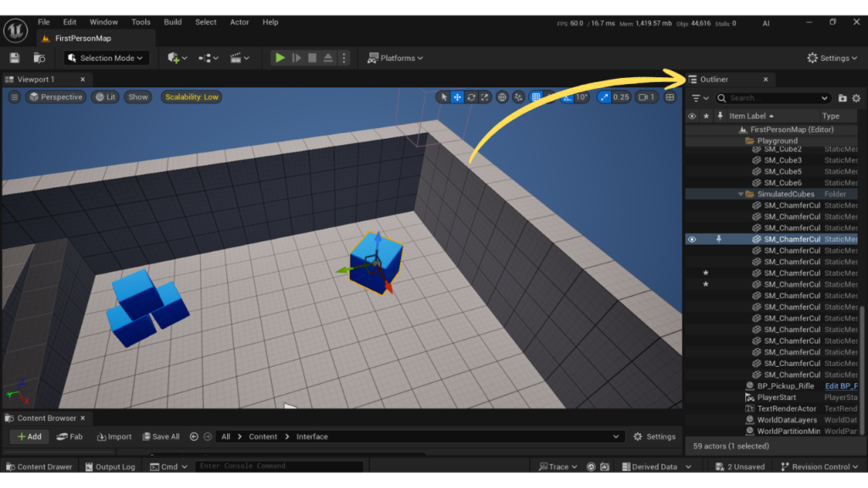
Task: Collapse the SimulatedCubes folder
Action: pyautogui.click(x=741, y=194)
